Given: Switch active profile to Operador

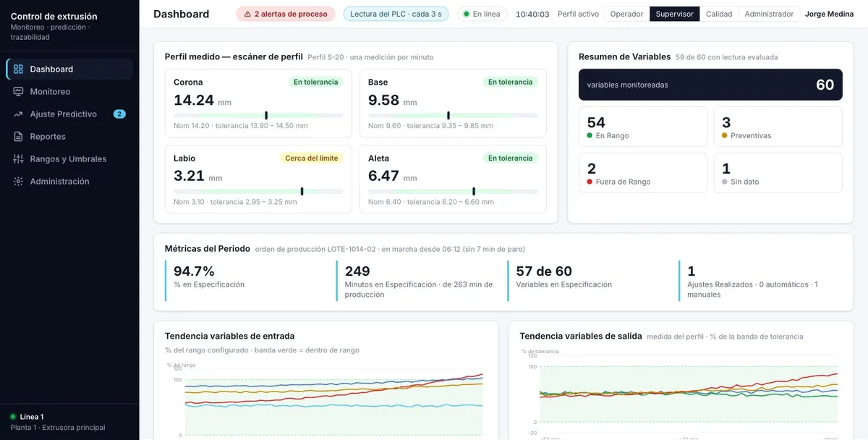Looking at the screenshot, I should [626, 14].
